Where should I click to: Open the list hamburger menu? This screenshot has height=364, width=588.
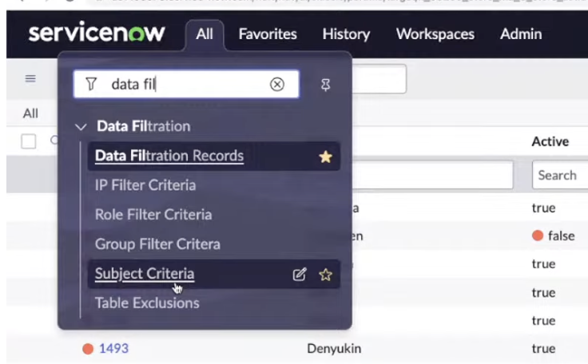[30, 78]
